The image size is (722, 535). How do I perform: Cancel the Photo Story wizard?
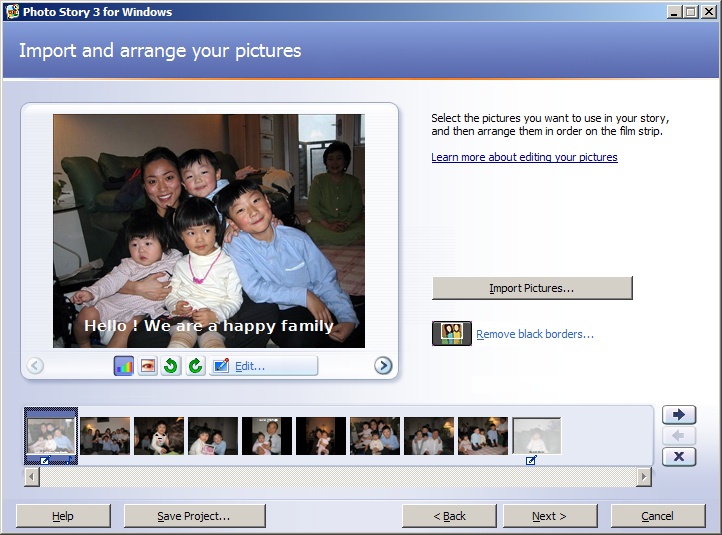click(x=658, y=516)
